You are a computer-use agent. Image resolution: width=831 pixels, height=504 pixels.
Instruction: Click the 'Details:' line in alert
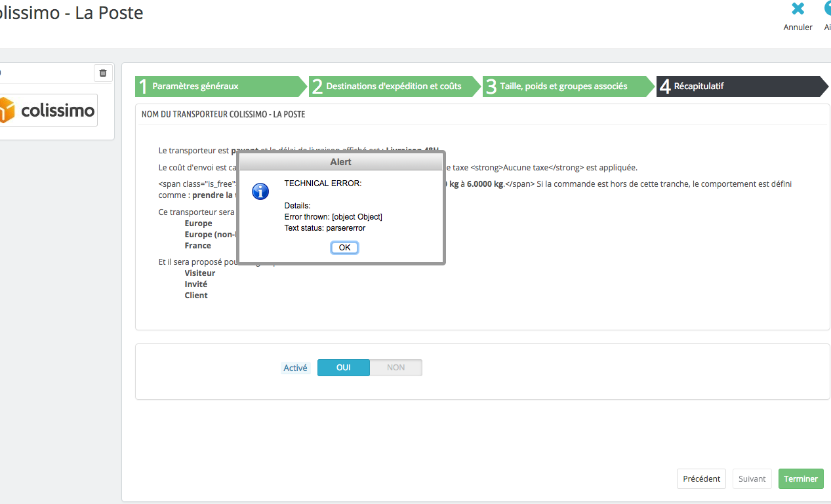(x=297, y=206)
